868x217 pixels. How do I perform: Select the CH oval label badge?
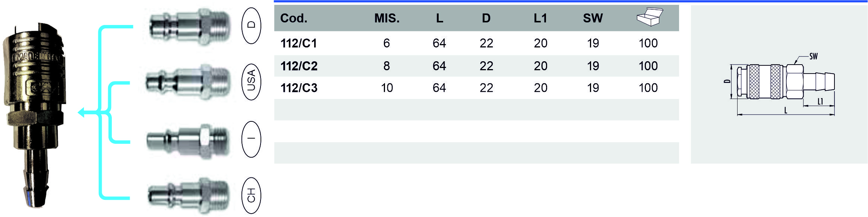(251, 195)
